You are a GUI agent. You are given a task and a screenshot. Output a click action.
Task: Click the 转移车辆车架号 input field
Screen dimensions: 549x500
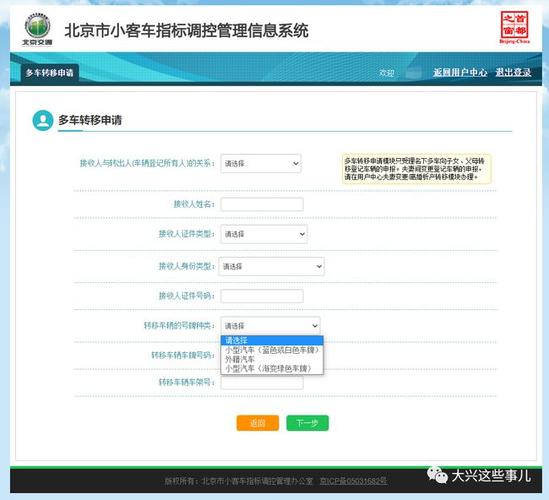(262, 382)
